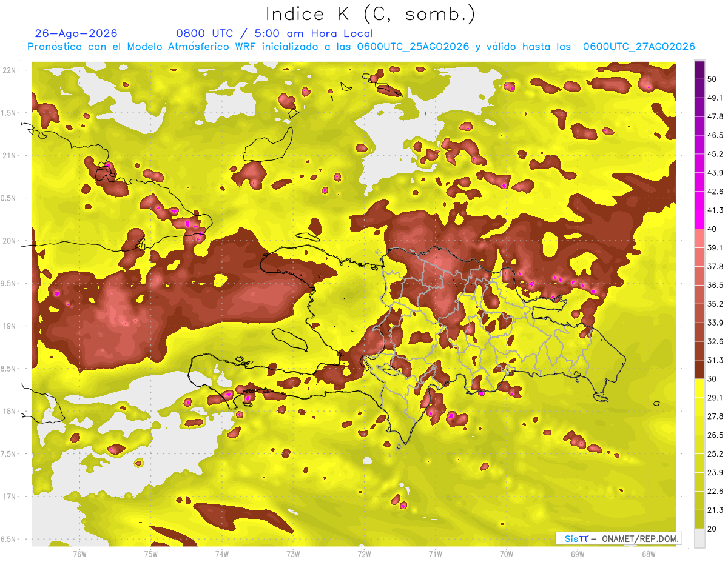Click the longitude axis label "74W"
This screenshot has height=562, width=728.
[x=222, y=554]
